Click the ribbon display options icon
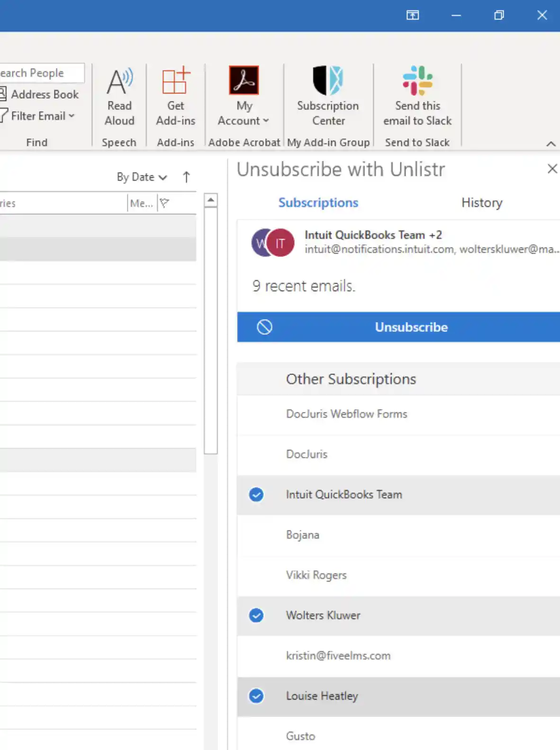 [413, 15]
